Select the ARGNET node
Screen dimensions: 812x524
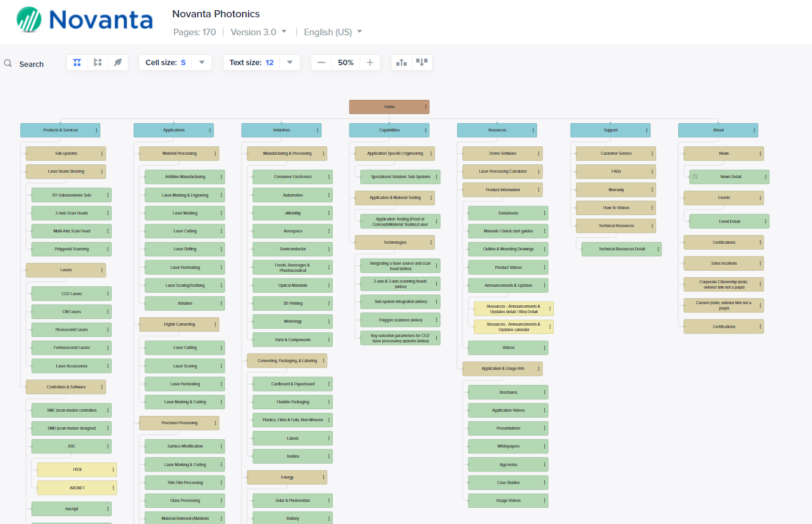tap(77, 488)
